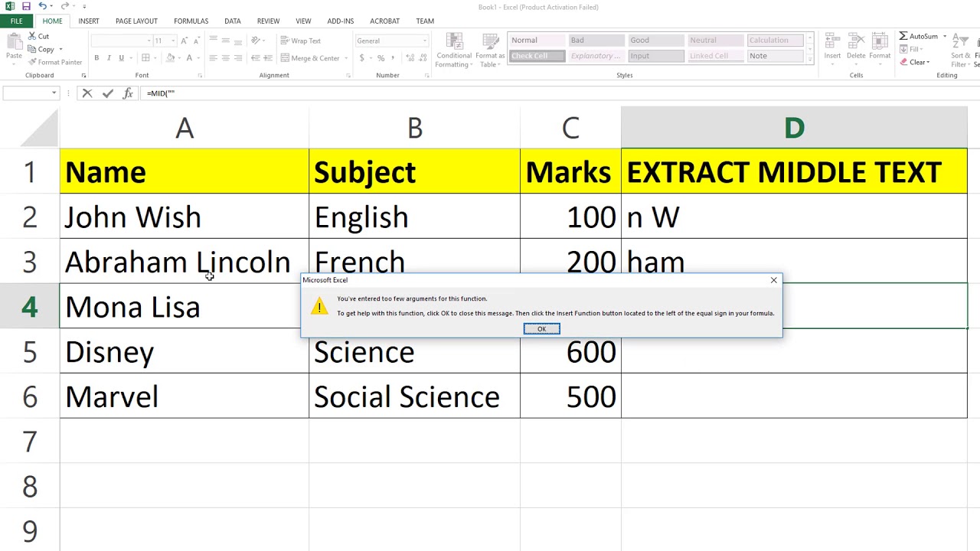
Task: Toggle Underline formatting
Action: [121, 57]
